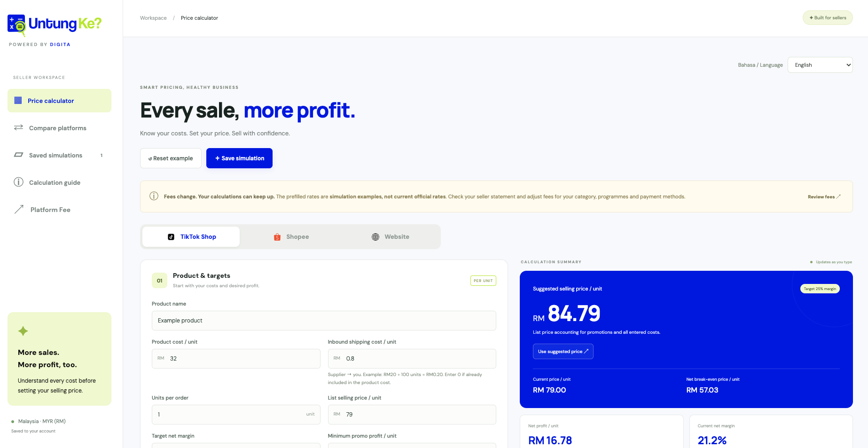Open Compare platforms in sidebar
The image size is (868, 448).
pyautogui.click(x=59, y=128)
